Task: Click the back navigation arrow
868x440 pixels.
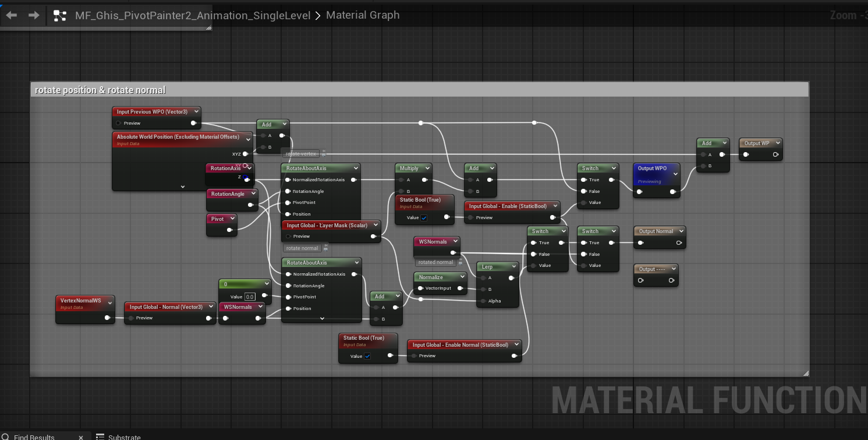Action: coord(12,15)
